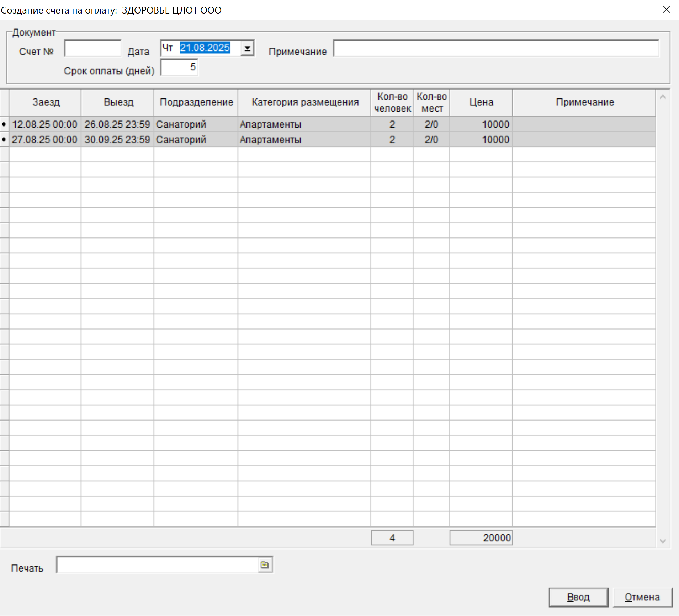Focus the Счет № input field
This screenshot has height=616, width=679.
tap(93, 48)
